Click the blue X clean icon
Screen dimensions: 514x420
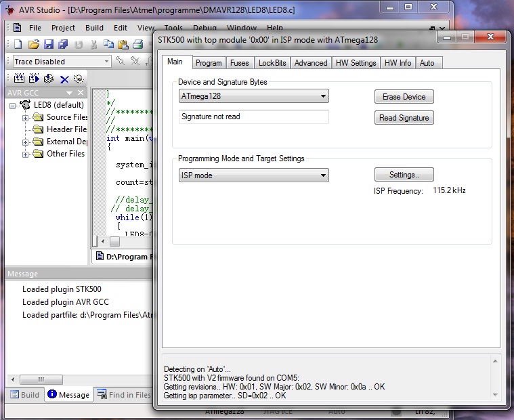click(64, 79)
